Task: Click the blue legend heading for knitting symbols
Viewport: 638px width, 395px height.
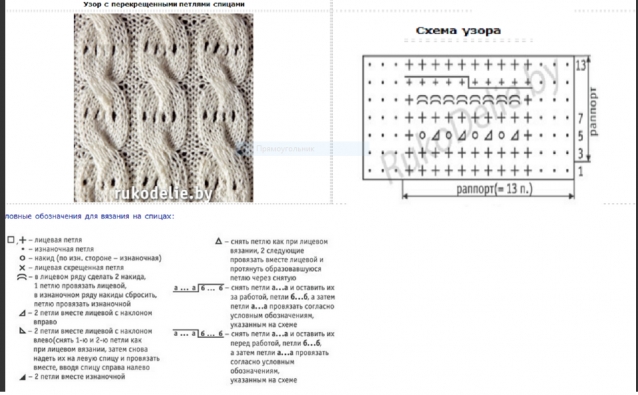Action: click(x=90, y=216)
